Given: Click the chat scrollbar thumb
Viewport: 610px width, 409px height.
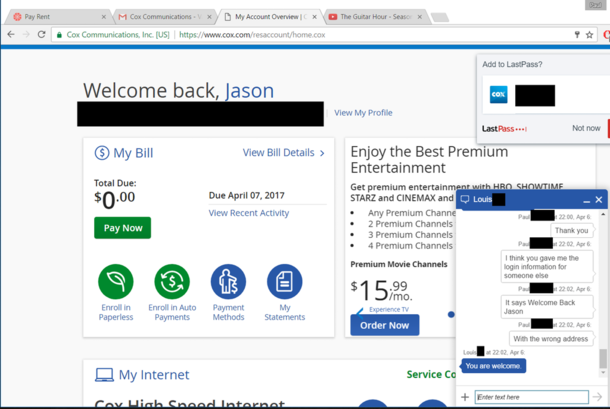Looking at the screenshot, I should pos(603,358).
